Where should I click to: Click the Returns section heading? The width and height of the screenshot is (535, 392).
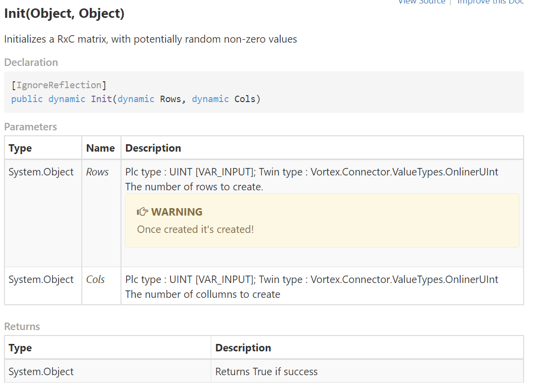pos(22,327)
